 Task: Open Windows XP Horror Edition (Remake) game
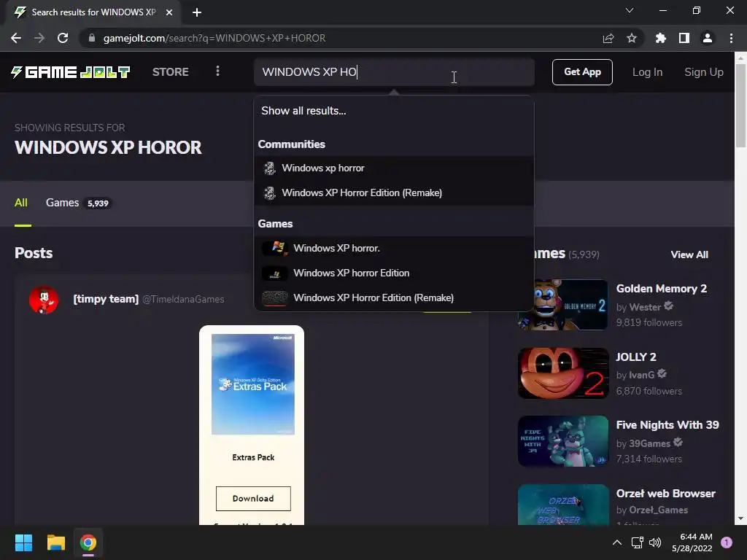pyautogui.click(x=394, y=297)
